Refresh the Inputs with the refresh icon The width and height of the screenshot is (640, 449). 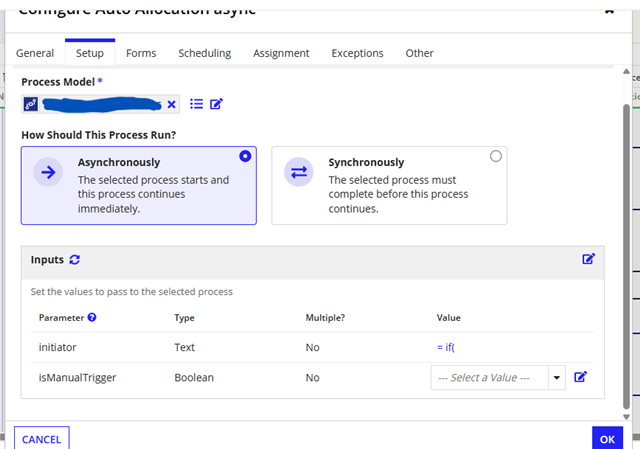[x=75, y=260]
